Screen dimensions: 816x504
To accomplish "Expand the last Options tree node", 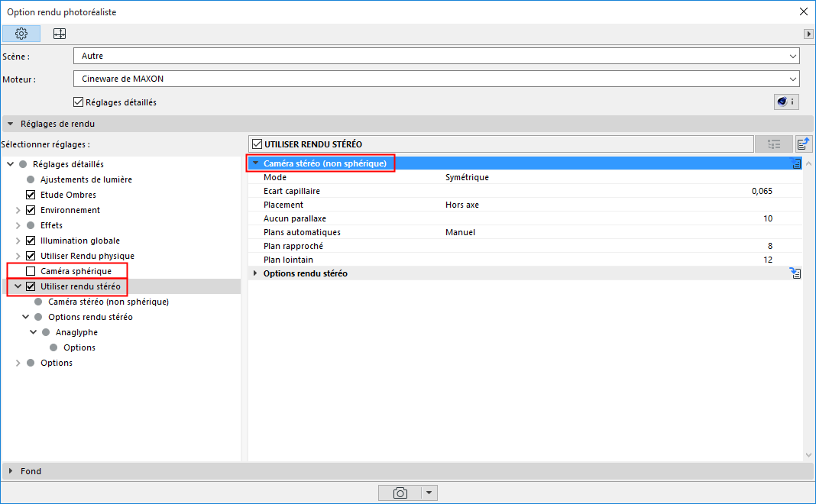I will (x=18, y=363).
